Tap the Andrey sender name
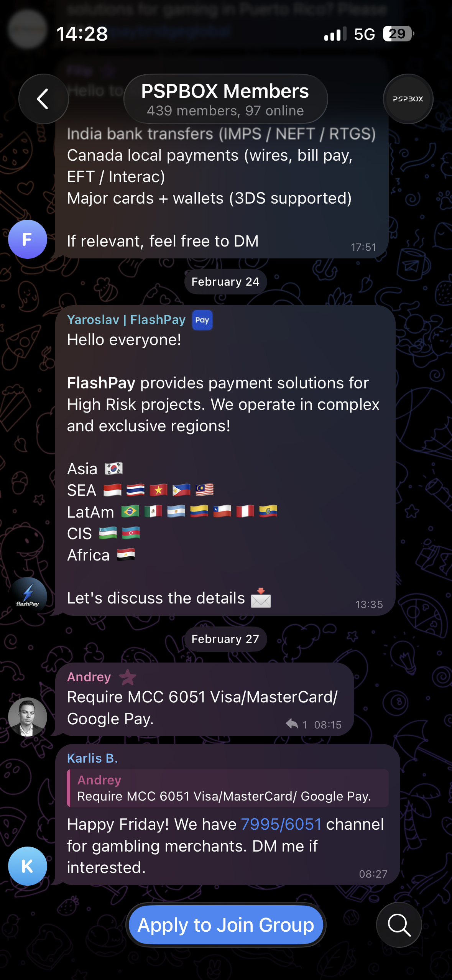The height and width of the screenshot is (980, 452). (89, 677)
